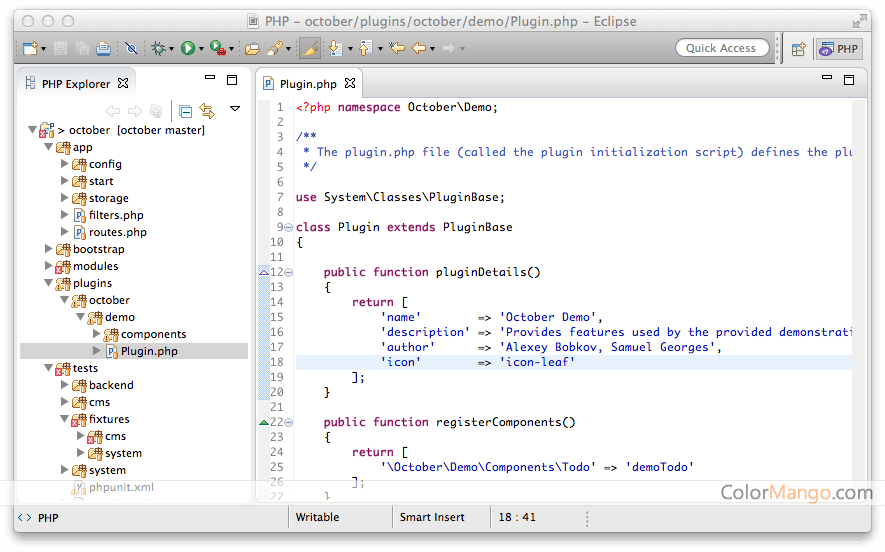Click the Quick Access search field
The width and height of the screenshot is (885, 552).
[x=722, y=48]
